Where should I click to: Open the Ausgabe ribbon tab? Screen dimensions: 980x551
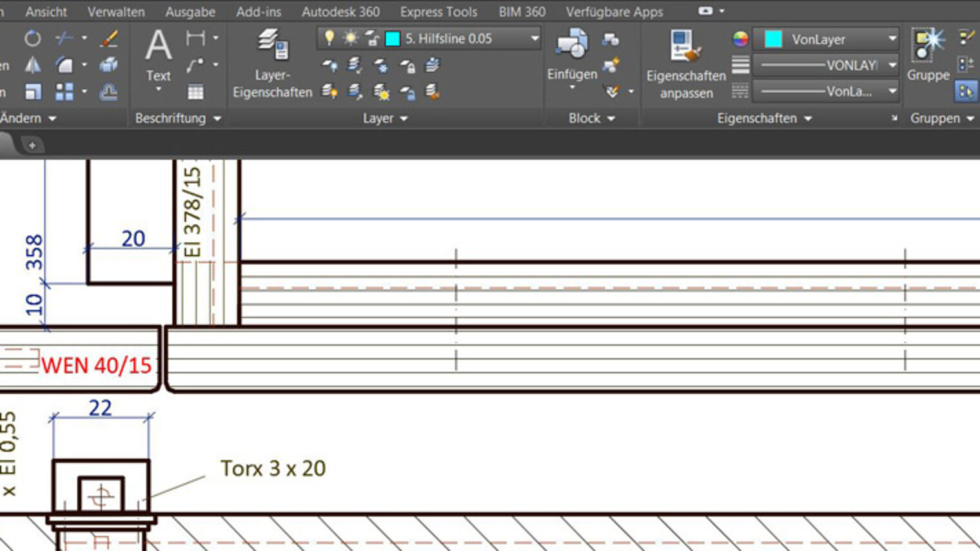[190, 12]
